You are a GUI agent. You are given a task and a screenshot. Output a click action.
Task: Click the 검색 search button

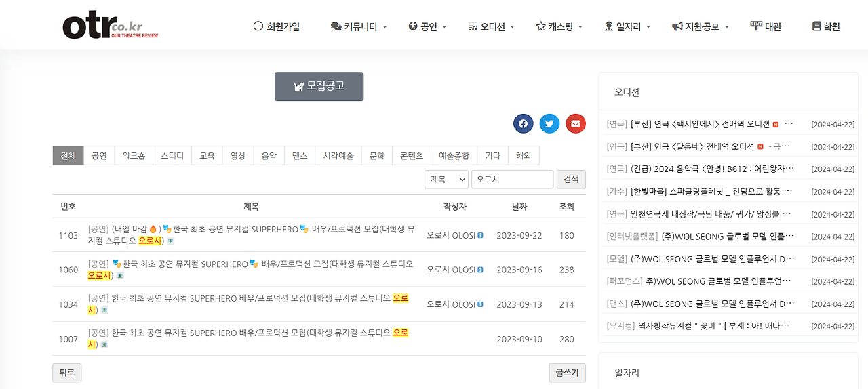[x=571, y=179]
